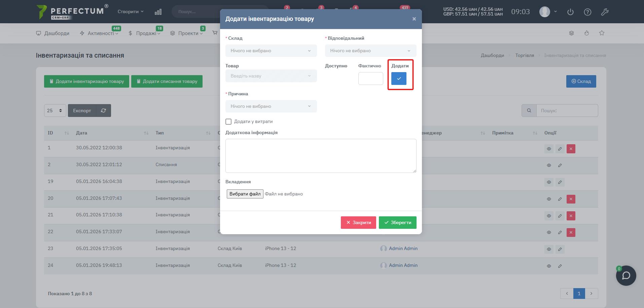Click the power logout icon
This screenshot has width=644, height=308.
[x=570, y=12]
